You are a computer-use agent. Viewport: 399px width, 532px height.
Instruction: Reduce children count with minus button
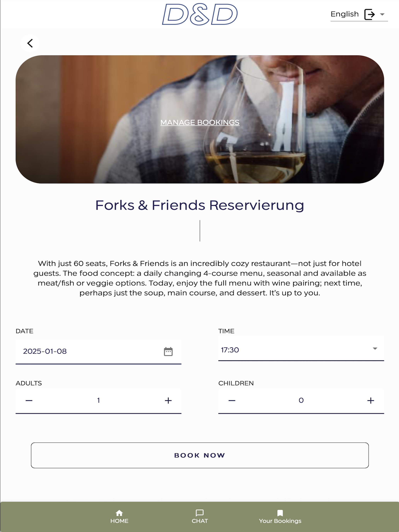click(232, 400)
